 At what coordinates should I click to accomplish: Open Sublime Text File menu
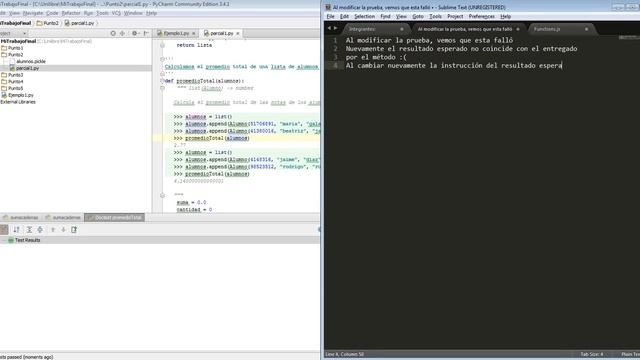331,16
